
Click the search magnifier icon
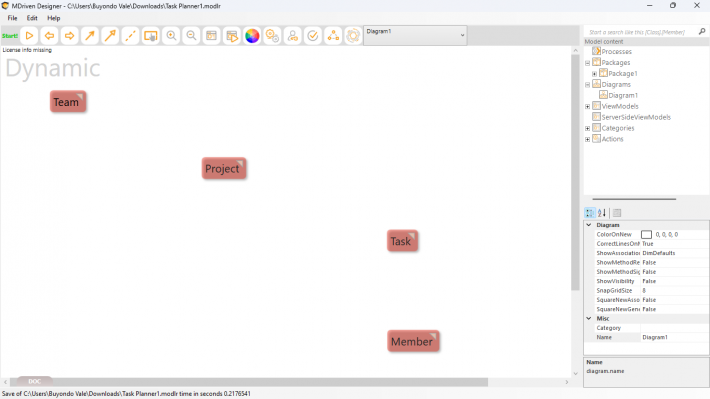pos(702,31)
